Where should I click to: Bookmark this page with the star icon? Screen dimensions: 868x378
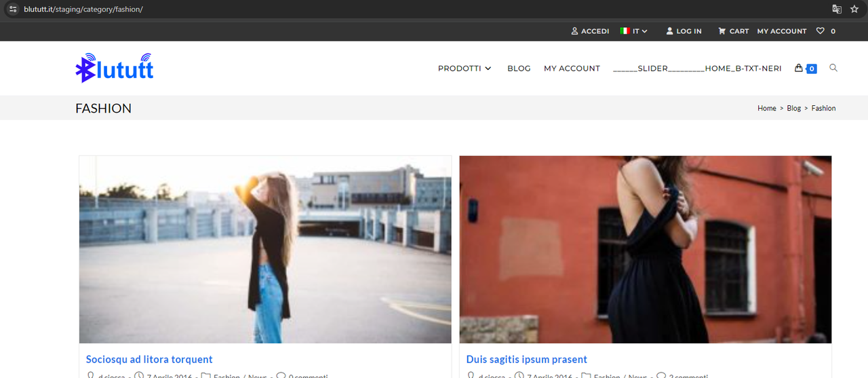854,9
